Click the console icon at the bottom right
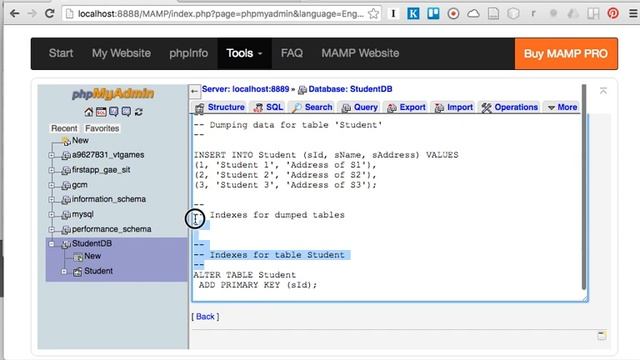Screen dimensions: 640x360 tap(602, 336)
